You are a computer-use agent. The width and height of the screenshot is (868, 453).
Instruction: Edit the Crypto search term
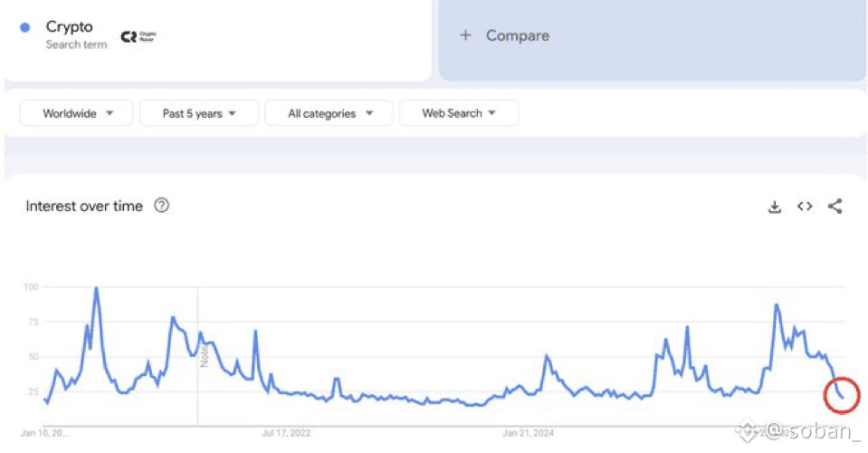70,27
